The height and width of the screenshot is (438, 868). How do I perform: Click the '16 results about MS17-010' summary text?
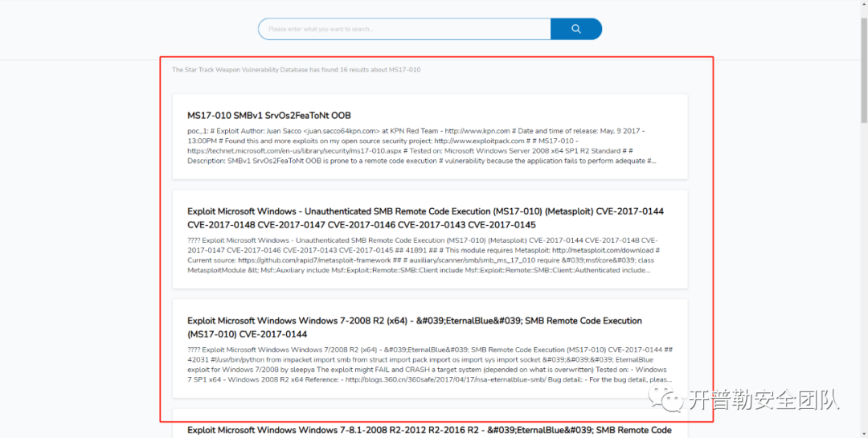point(296,70)
